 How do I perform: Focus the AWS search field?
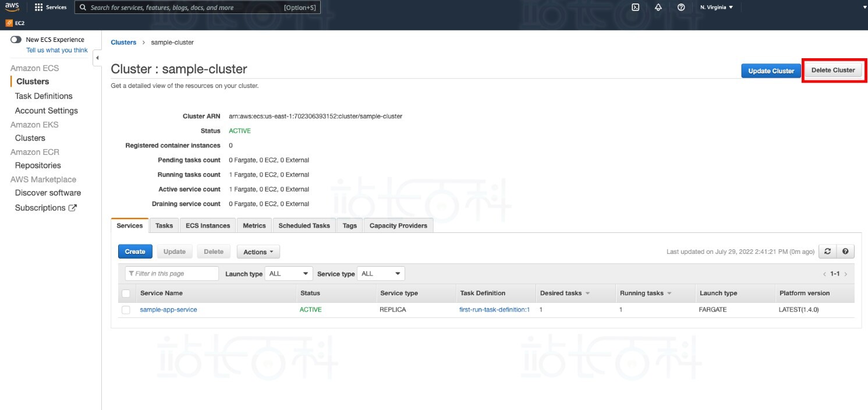(x=198, y=8)
